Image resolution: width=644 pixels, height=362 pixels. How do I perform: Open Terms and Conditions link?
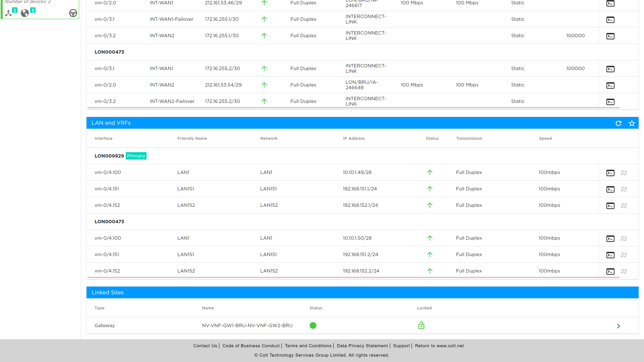point(308,346)
